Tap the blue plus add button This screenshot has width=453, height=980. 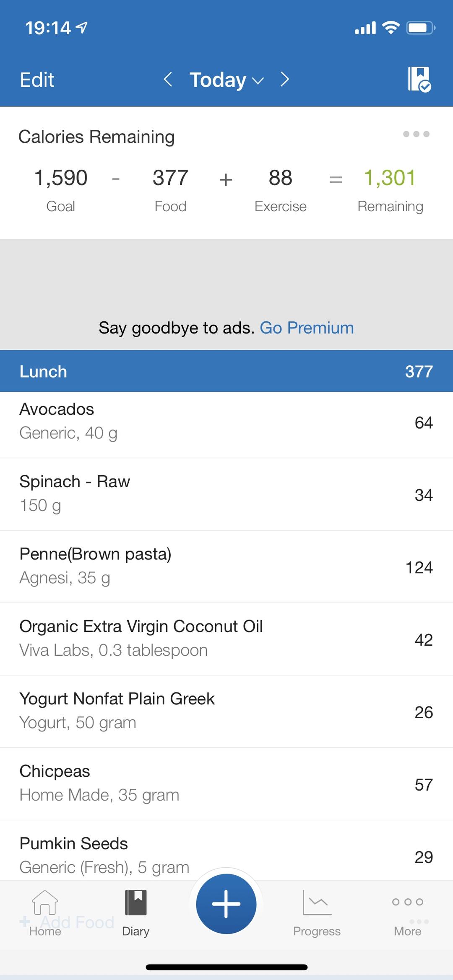tap(226, 904)
